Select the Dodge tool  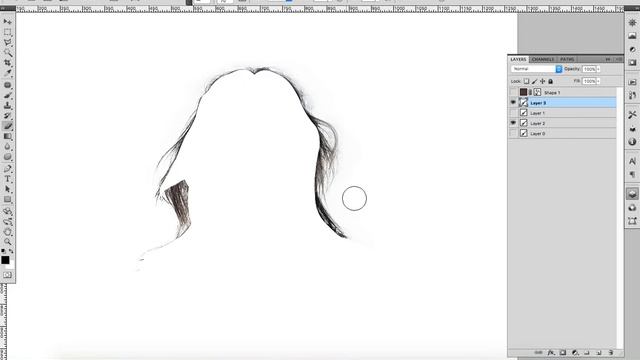coord(7,157)
